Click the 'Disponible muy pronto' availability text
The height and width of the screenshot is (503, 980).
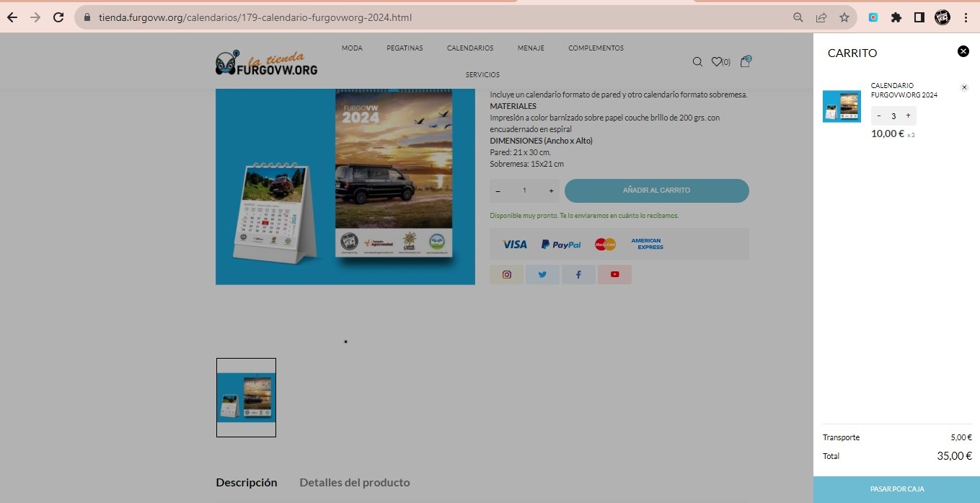click(x=584, y=216)
